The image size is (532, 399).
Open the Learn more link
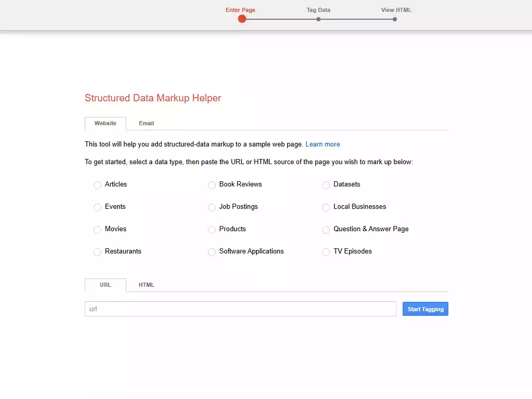323,144
